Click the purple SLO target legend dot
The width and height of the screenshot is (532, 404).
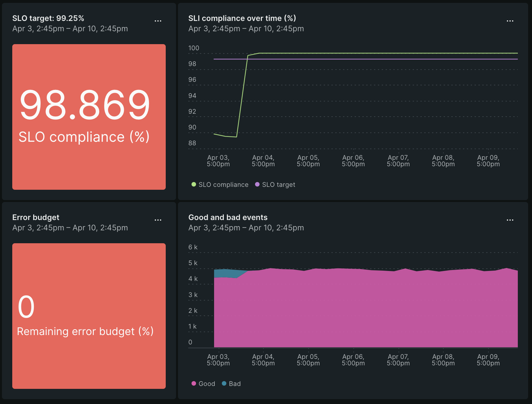tap(257, 184)
